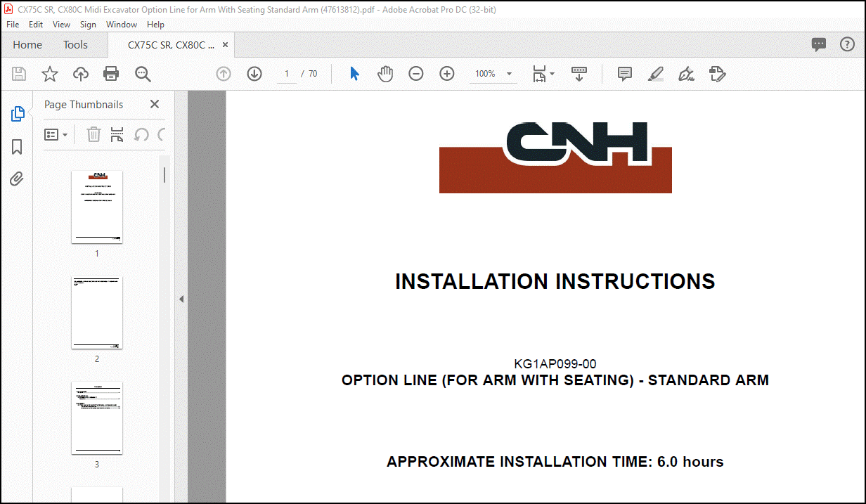
Task: Go to previous page arrow
Action: [x=224, y=74]
